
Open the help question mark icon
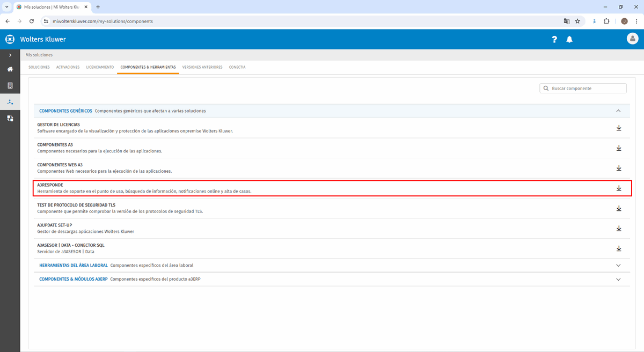pyautogui.click(x=554, y=39)
